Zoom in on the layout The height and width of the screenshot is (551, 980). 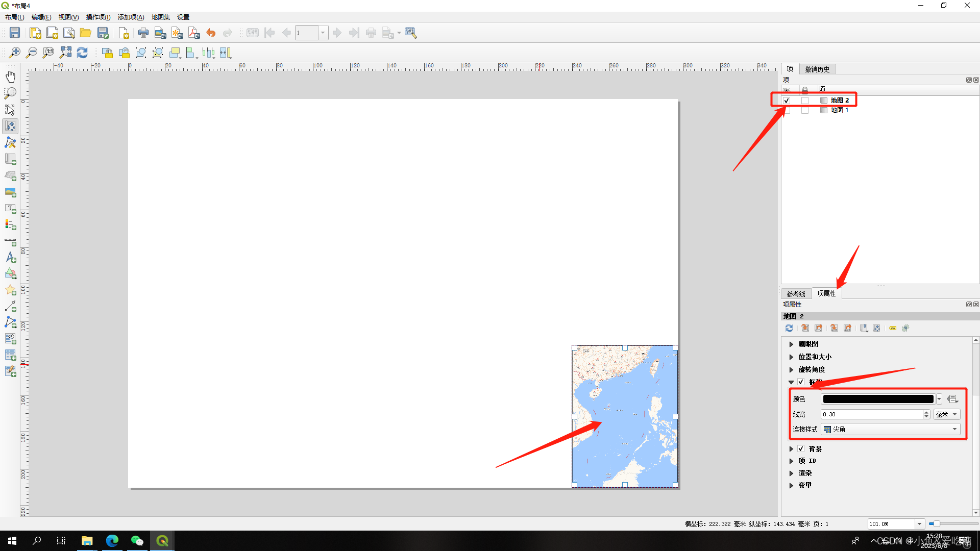pyautogui.click(x=15, y=53)
